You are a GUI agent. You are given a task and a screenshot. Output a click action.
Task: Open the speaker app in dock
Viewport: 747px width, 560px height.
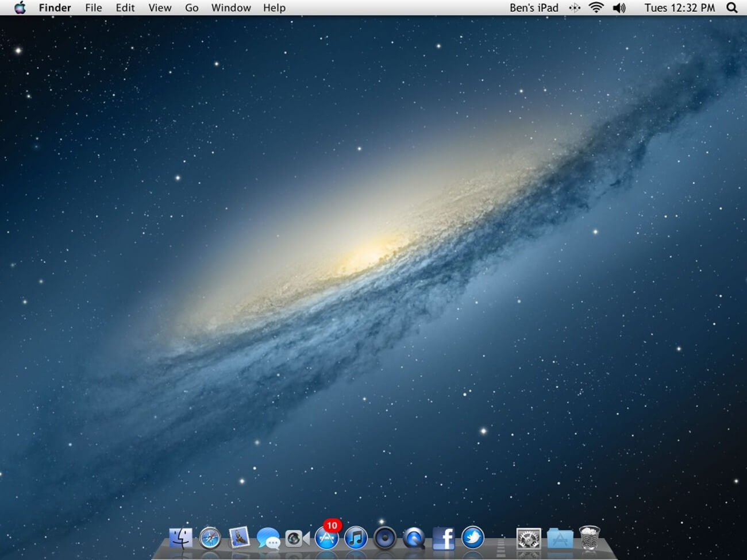point(385,539)
